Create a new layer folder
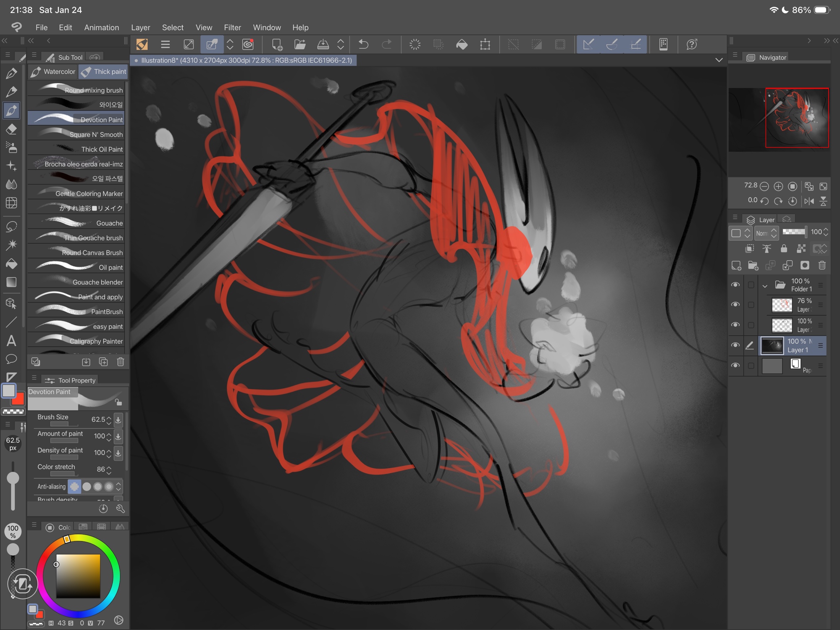Image resolution: width=840 pixels, height=630 pixels. [x=753, y=265]
